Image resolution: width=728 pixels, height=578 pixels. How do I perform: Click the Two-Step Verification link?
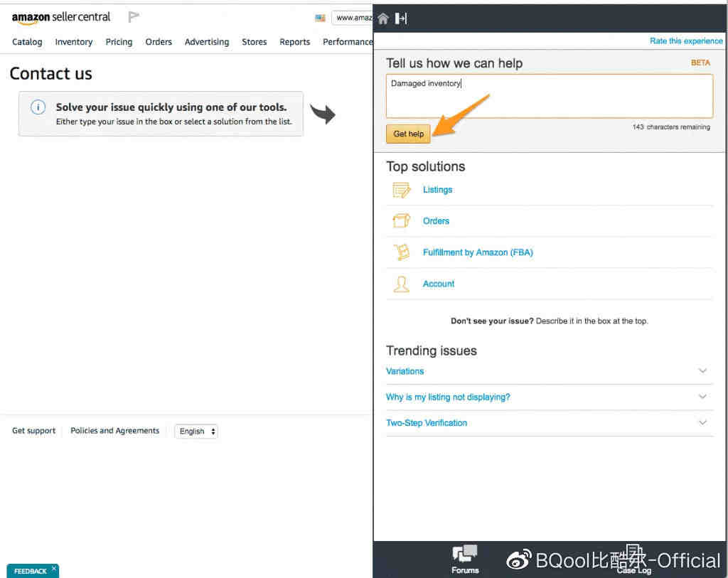coord(427,423)
